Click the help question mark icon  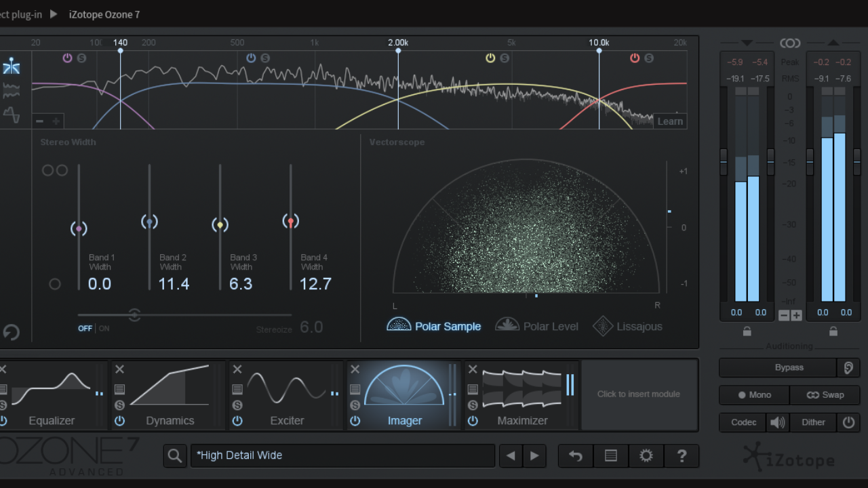682,456
